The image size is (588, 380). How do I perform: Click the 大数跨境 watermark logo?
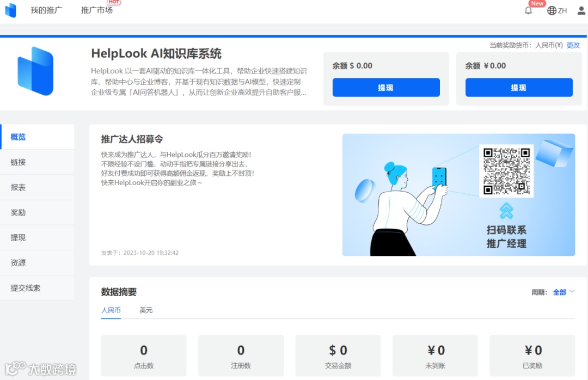41,369
